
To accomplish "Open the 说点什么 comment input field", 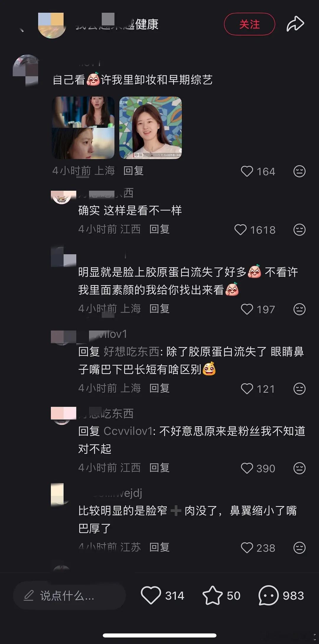I will 69,596.
